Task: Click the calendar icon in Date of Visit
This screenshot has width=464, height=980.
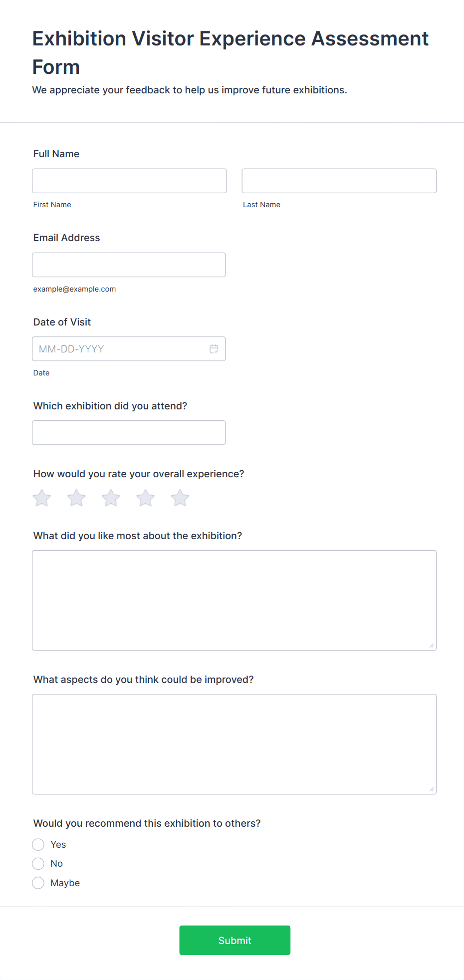Action: tap(214, 349)
